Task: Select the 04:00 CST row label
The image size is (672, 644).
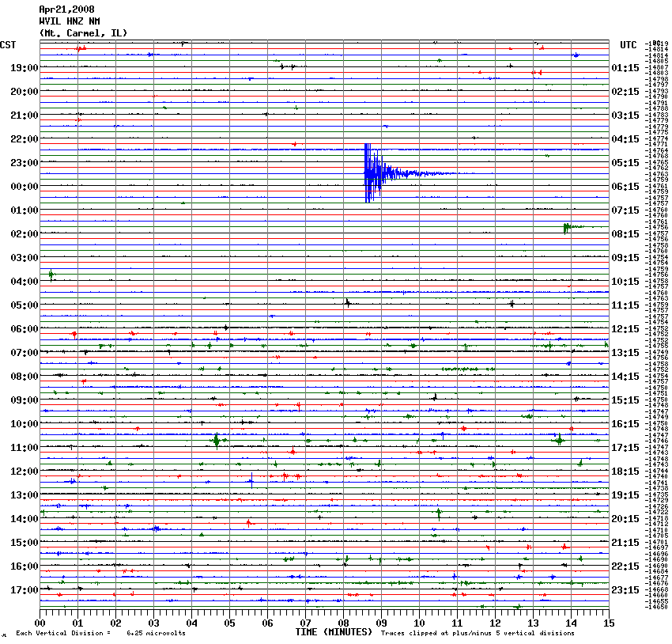Action: pos(25,282)
